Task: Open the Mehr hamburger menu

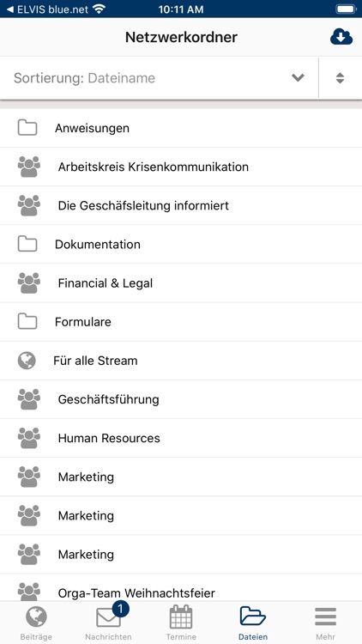Action: [325, 623]
